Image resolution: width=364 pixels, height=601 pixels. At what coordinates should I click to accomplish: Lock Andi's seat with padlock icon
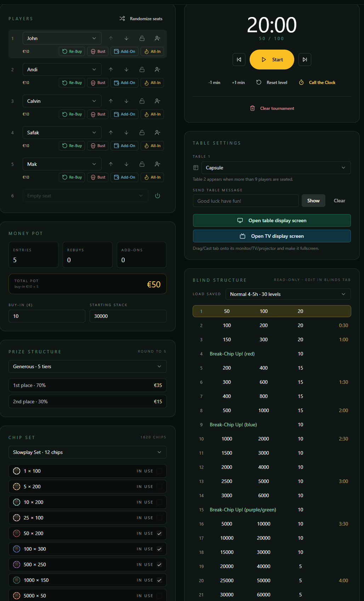tap(142, 69)
